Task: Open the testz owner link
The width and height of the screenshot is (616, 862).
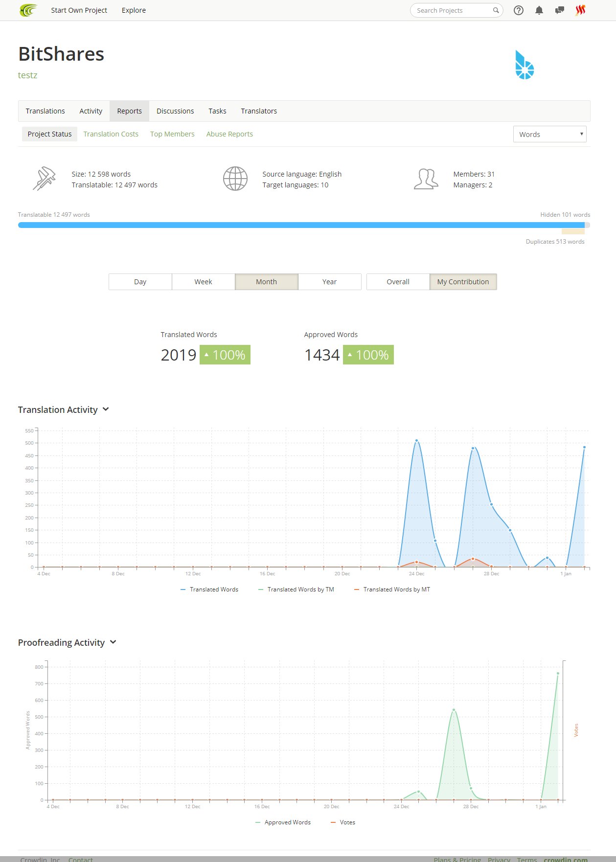Action: [27, 75]
